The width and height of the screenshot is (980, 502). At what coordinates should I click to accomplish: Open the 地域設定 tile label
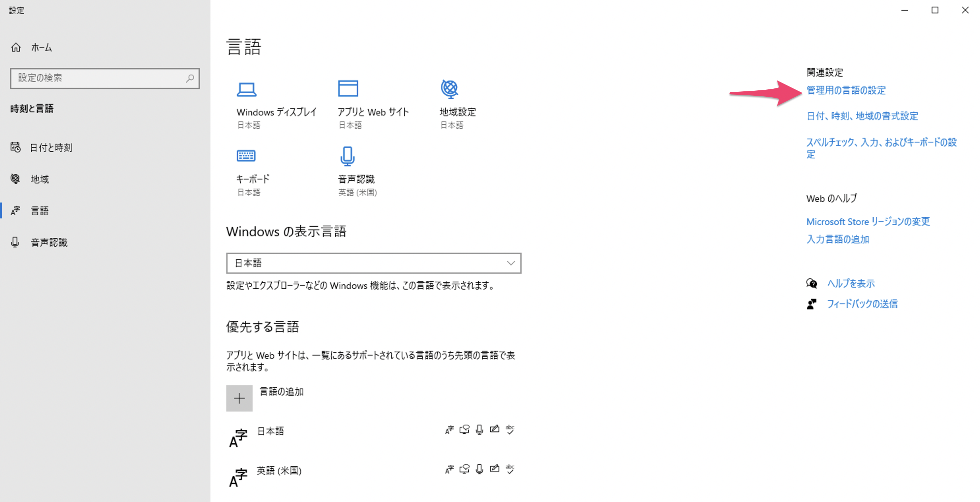[x=458, y=112]
